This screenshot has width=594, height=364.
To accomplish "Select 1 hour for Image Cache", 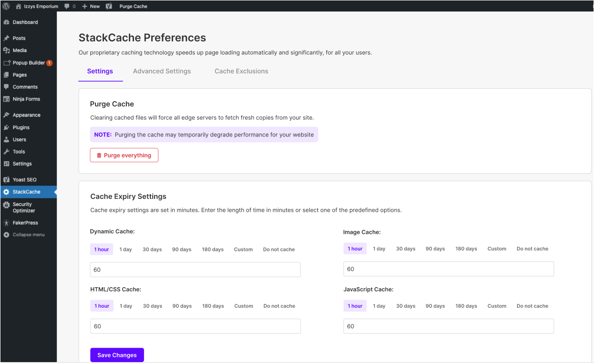I will click(355, 249).
